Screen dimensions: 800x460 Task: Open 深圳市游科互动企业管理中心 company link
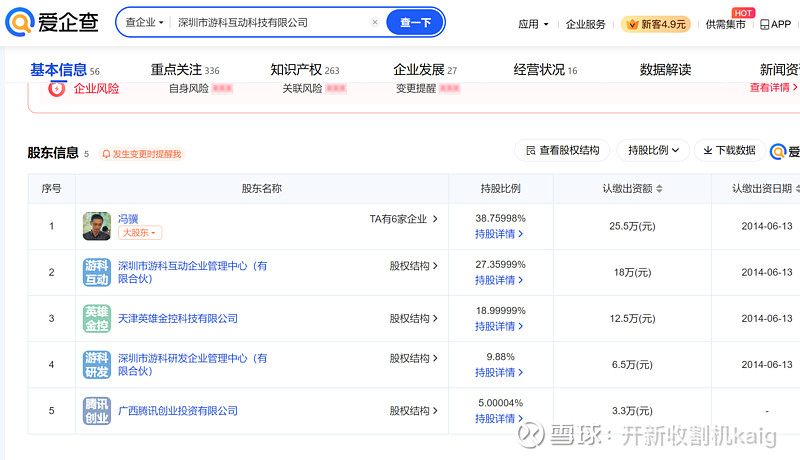click(x=192, y=272)
